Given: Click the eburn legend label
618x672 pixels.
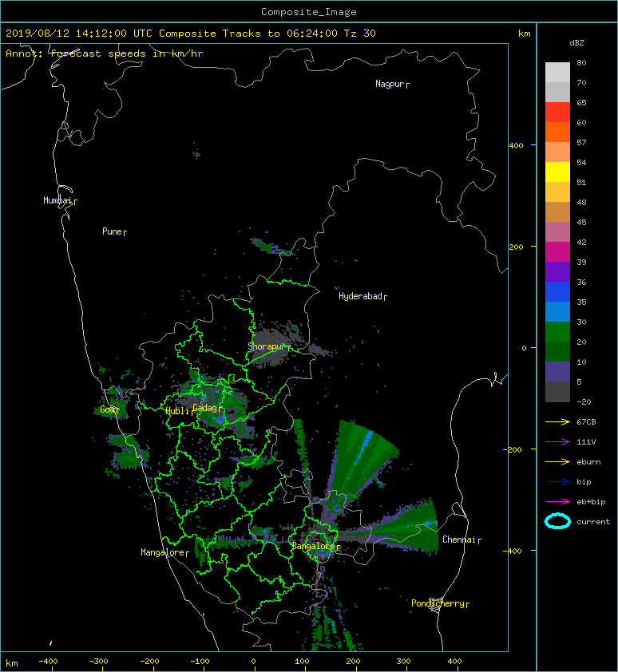Looking at the screenshot, I should click(x=588, y=462).
